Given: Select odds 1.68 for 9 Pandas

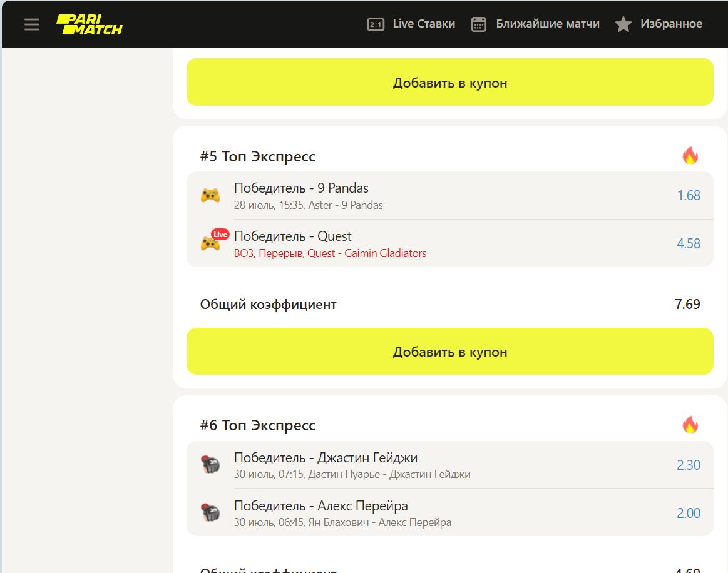Looking at the screenshot, I should point(689,195).
